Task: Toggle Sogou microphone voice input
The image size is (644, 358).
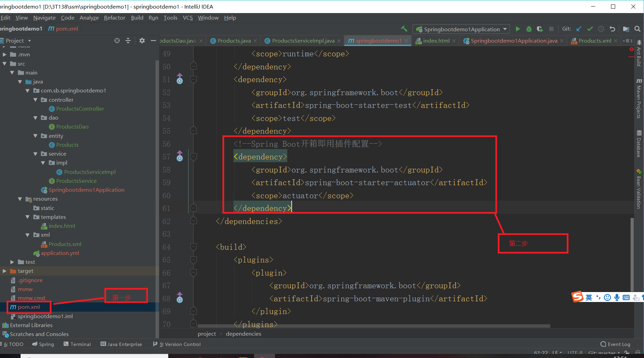Action: pyautogui.click(x=617, y=297)
